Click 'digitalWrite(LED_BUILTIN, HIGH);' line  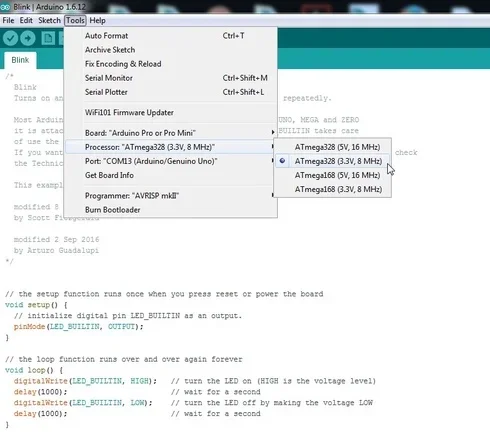[85, 381]
